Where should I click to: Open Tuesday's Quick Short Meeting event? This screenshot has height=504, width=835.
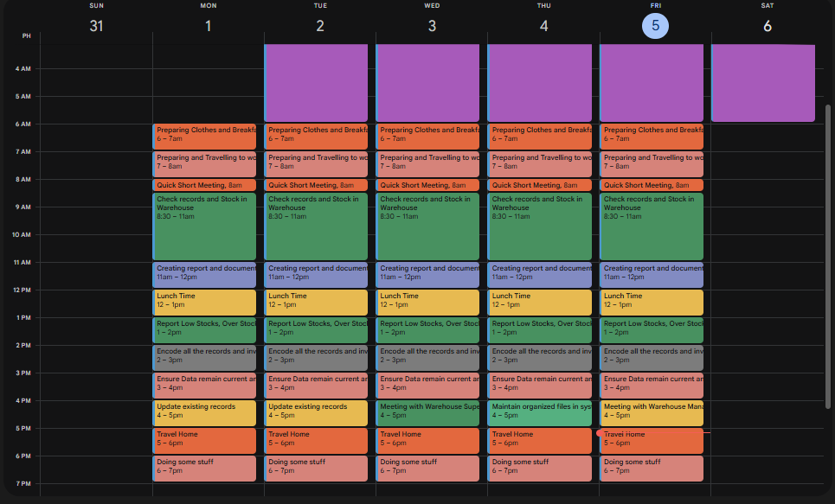317,185
